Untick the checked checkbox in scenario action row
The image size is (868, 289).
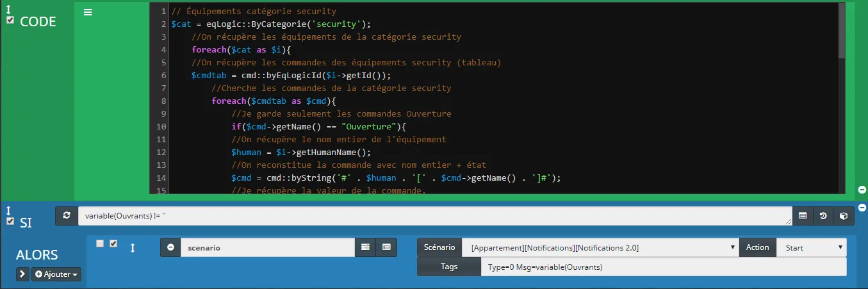coord(113,244)
